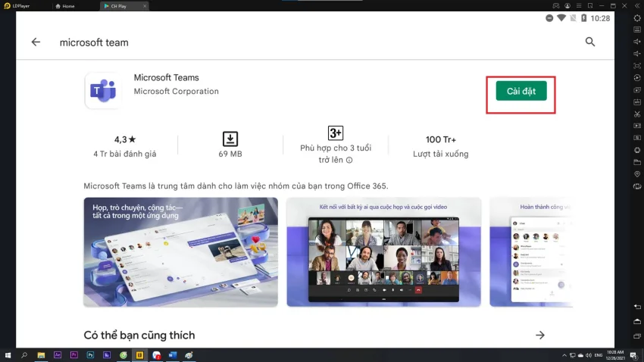The image size is (644, 362).
Task: Open LDPlayer settings gear icon
Action: [x=637, y=18]
